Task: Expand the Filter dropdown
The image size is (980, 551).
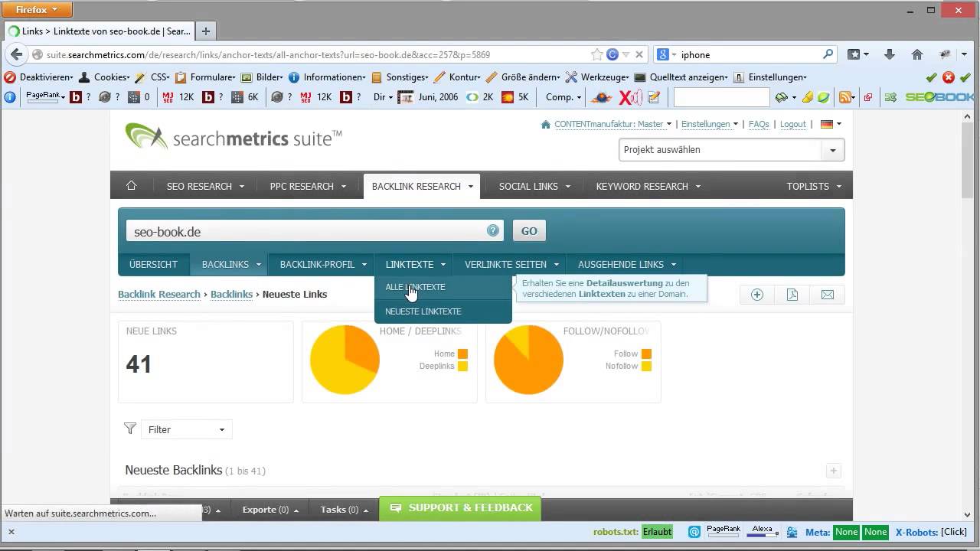Action: click(x=186, y=429)
